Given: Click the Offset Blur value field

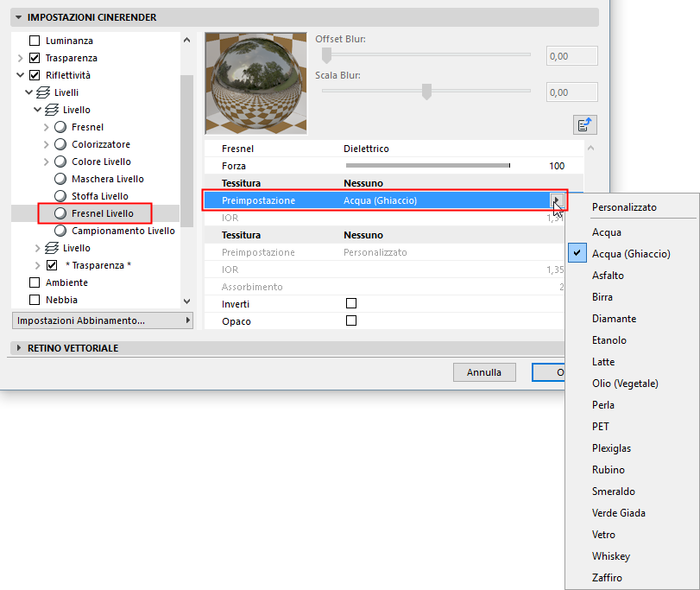Looking at the screenshot, I should coord(572,56).
